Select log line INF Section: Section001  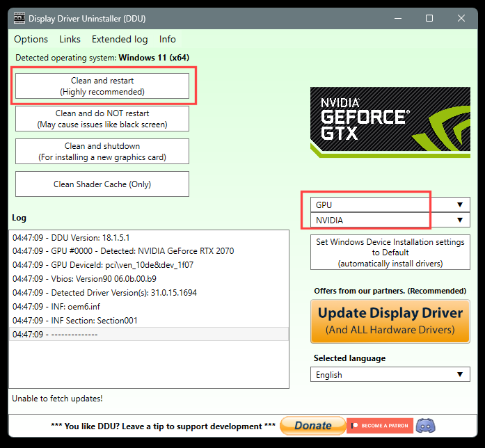(149, 321)
